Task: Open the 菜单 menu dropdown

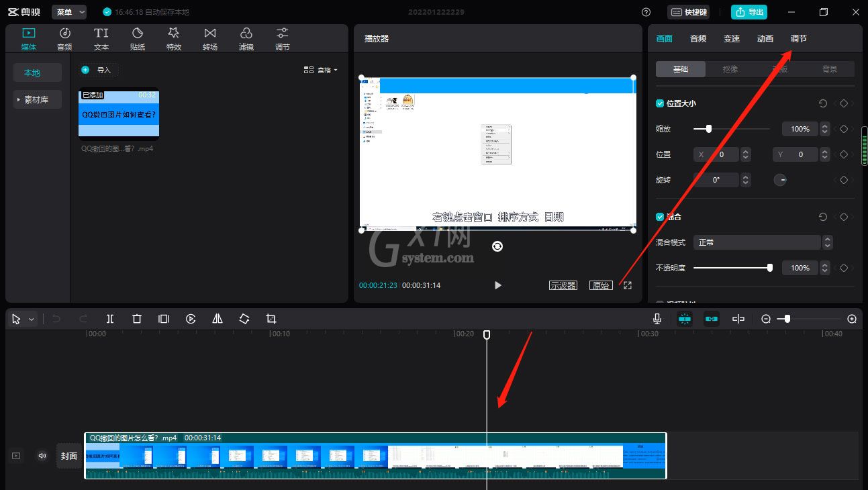Action: tap(69, 12)
